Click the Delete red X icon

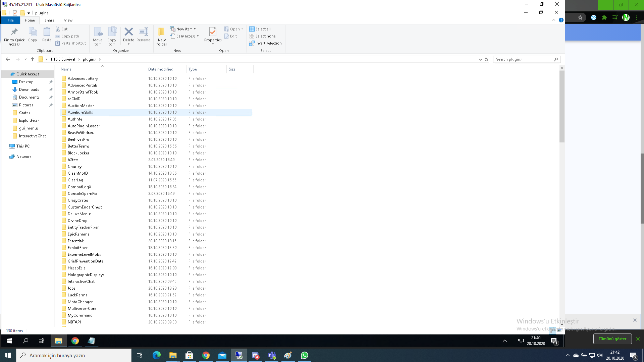click(x=128, y=32)
